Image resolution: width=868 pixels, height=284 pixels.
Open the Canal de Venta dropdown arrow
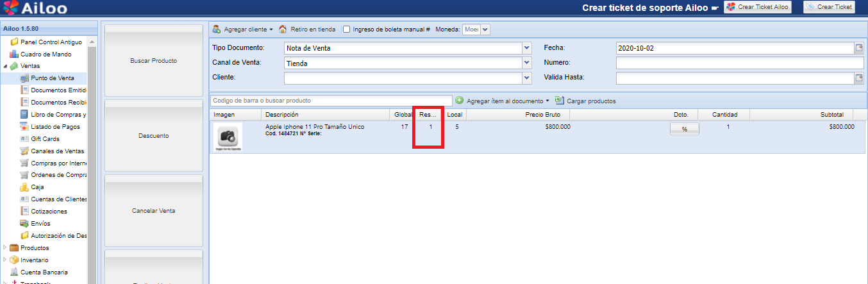(x=527, y=63)
